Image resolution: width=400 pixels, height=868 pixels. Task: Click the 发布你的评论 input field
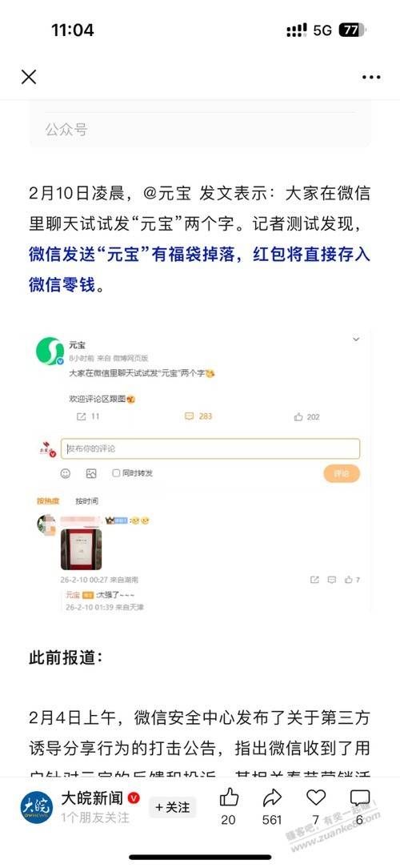210,449
